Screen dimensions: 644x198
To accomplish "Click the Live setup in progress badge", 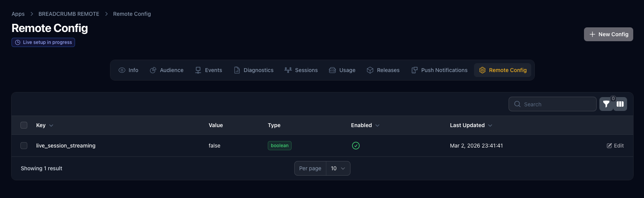I will (x=43, y=42).
